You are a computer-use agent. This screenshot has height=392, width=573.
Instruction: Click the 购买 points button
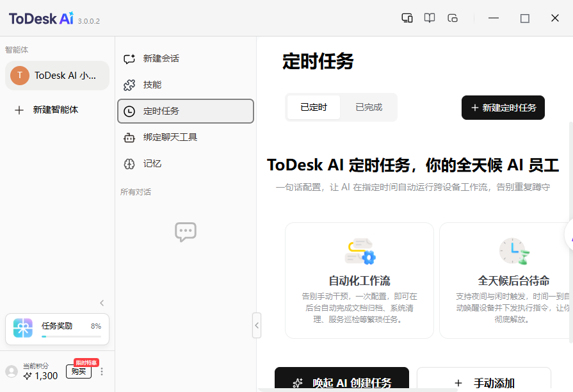79,372
